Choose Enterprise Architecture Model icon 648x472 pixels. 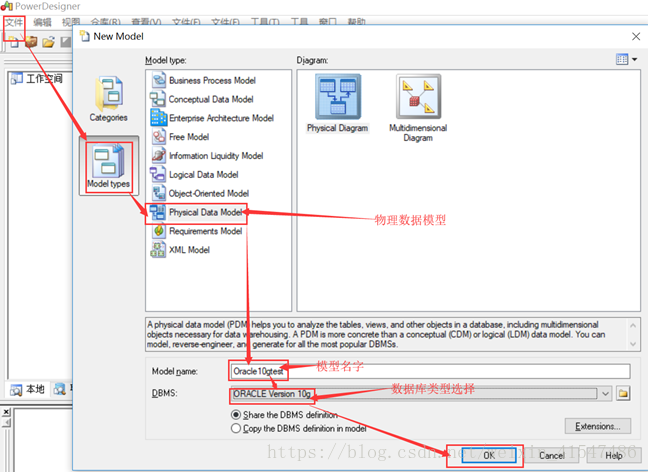[159, 118]
